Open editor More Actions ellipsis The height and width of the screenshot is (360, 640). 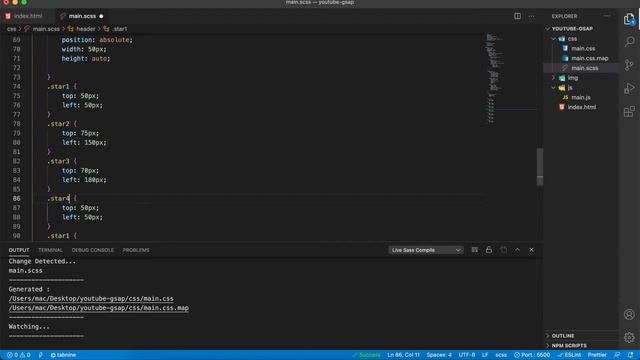tap(531, 16)
